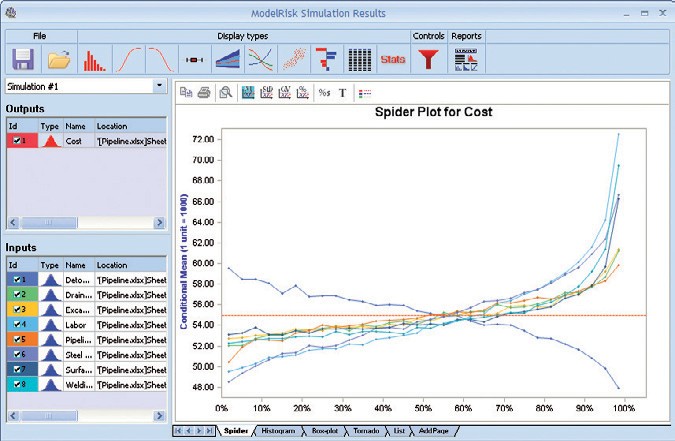675x441 pixels.
Task: Switch to the Histogram tab
Action: click(x=278, y=431)
